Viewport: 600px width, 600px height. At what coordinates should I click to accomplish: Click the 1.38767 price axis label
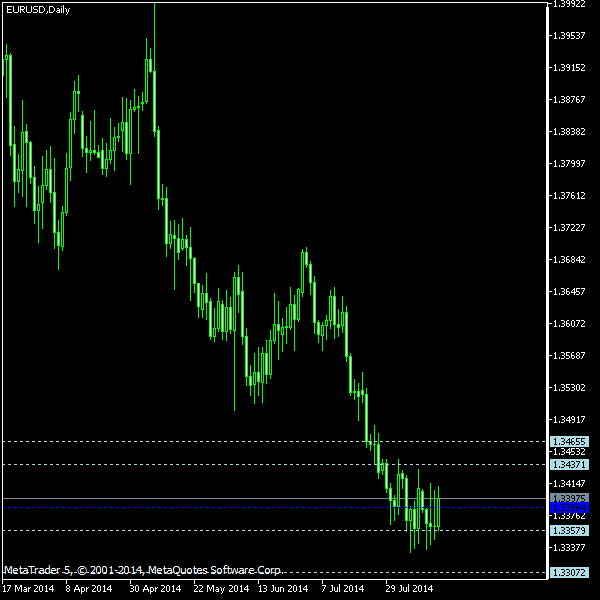tap(569, 99)
